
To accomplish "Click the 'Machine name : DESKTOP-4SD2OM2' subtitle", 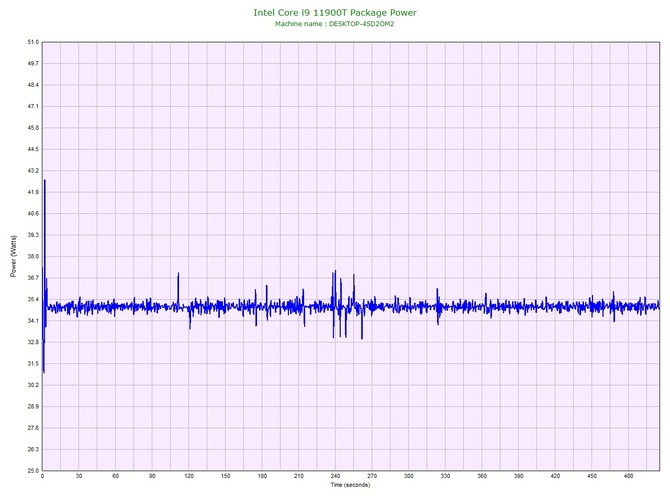I will click(x=335, y=24).
